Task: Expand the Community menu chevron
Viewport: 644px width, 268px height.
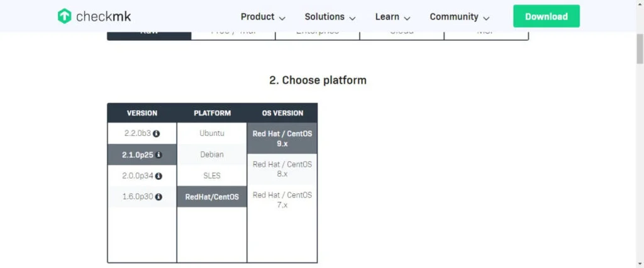Action: coord(486,18)
